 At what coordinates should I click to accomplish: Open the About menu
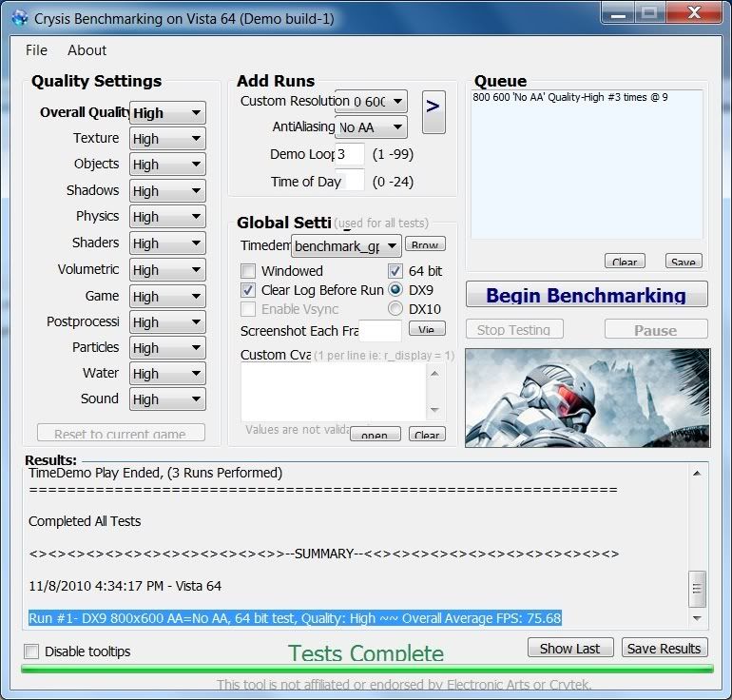87,50
